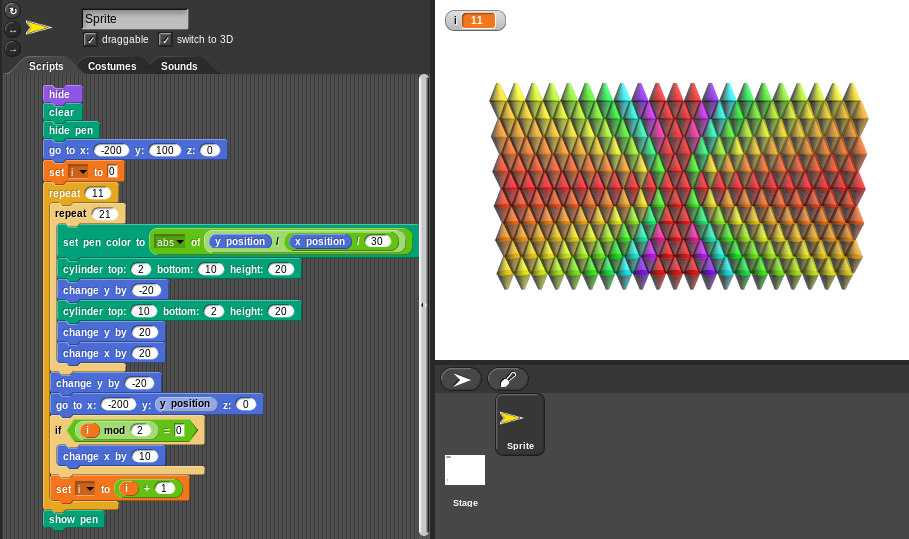Click the i variable watcher on stage
Image resolution: width=909 pixels, height=539 pixels.
475,20
